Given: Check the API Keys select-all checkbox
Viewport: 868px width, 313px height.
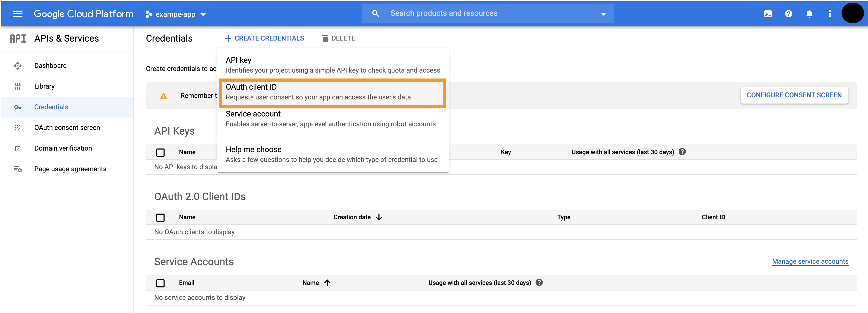Looking at the screenshot, I should (x=160, y=152).
